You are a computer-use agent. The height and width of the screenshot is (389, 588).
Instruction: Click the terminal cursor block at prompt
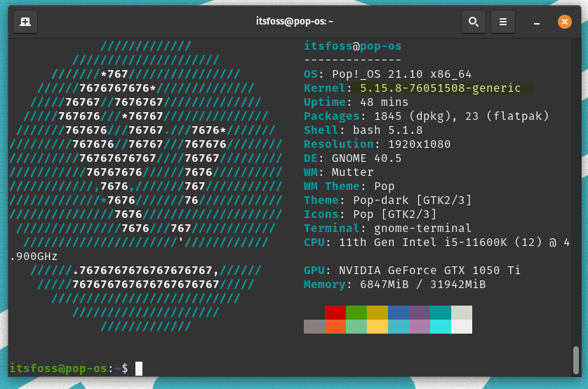pos(139,368)
